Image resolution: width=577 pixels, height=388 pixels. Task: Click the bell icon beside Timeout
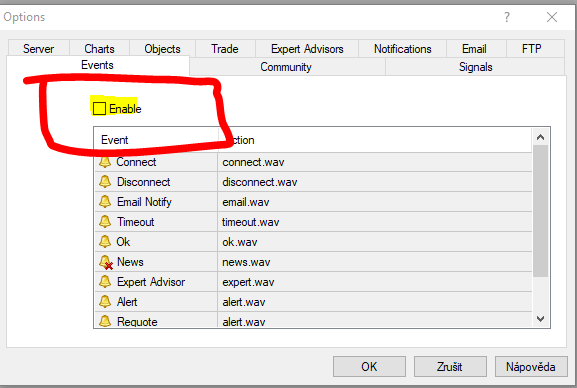(105, 221)
